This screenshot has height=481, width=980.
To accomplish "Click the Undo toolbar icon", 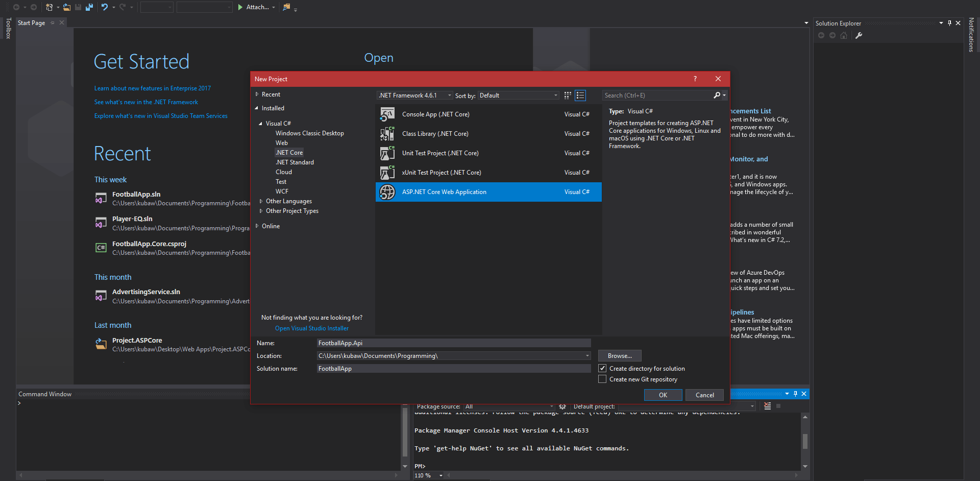I will 105,7.
